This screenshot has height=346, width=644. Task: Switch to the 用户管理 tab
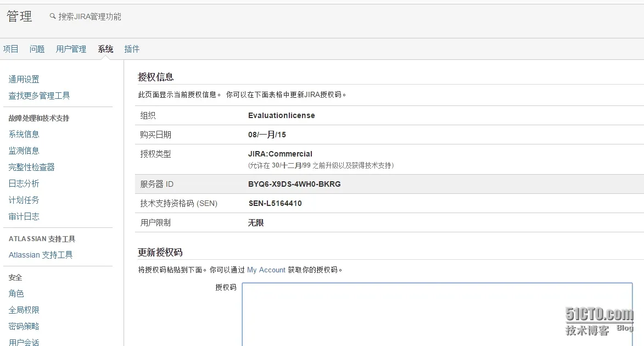click(71, 49)
